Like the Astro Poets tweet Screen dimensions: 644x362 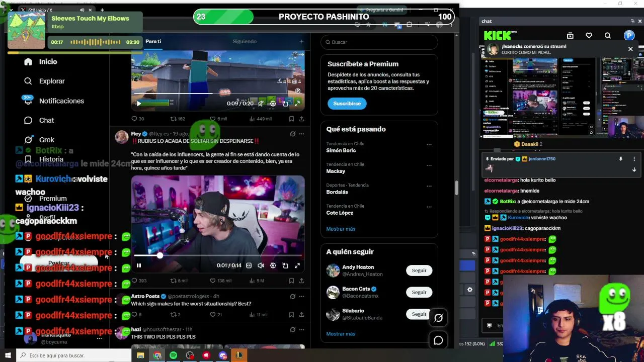point(215,315)
